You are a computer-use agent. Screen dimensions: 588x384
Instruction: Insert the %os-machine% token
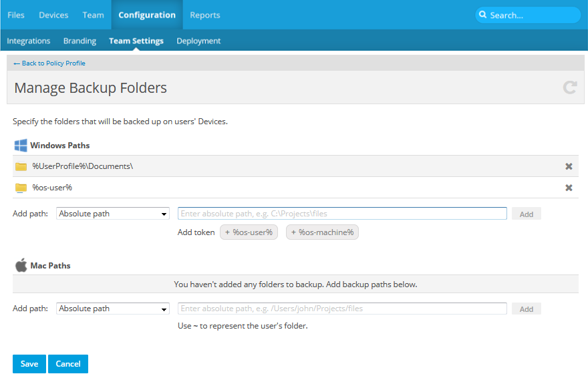pyautogui.click(x=322, y=232)
